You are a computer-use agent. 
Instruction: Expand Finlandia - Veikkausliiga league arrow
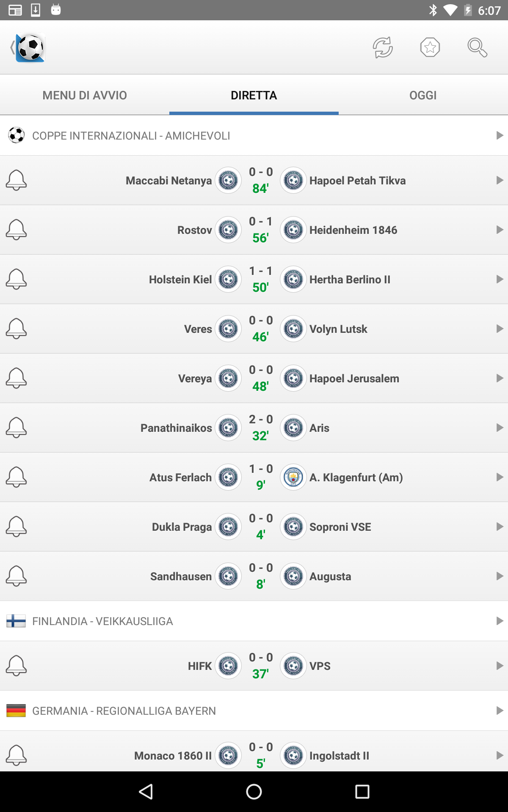(500, 621)
